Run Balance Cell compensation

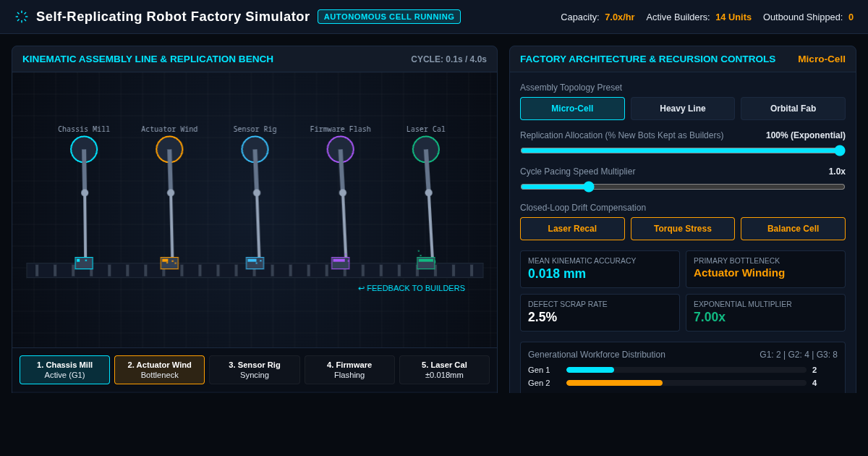[793, 229]
